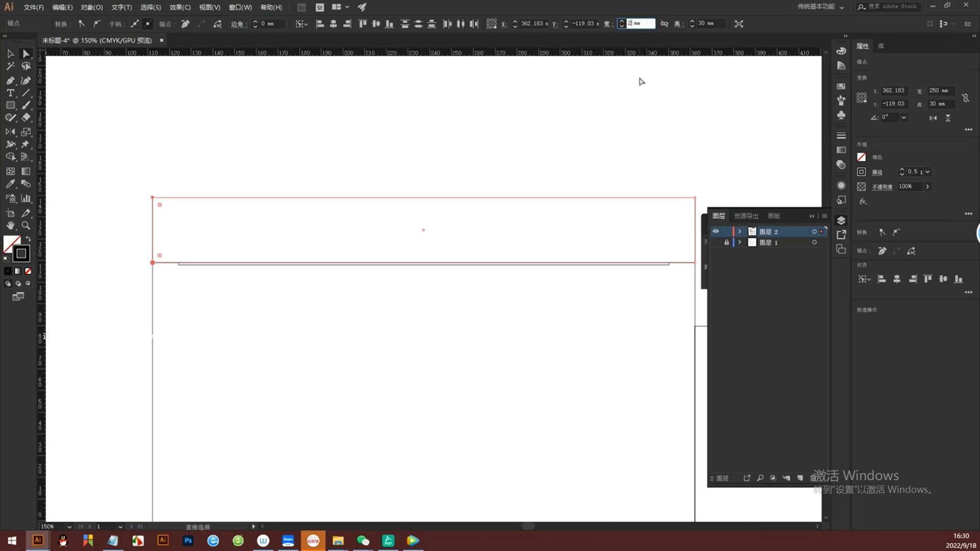Select the Pen tool

tap(10, 80)
